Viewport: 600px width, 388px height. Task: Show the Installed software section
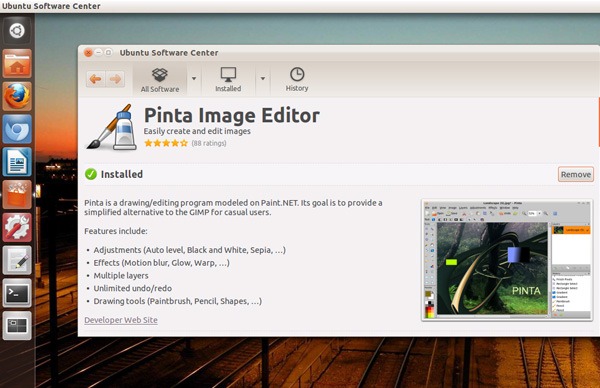click(x=228, y=80)
